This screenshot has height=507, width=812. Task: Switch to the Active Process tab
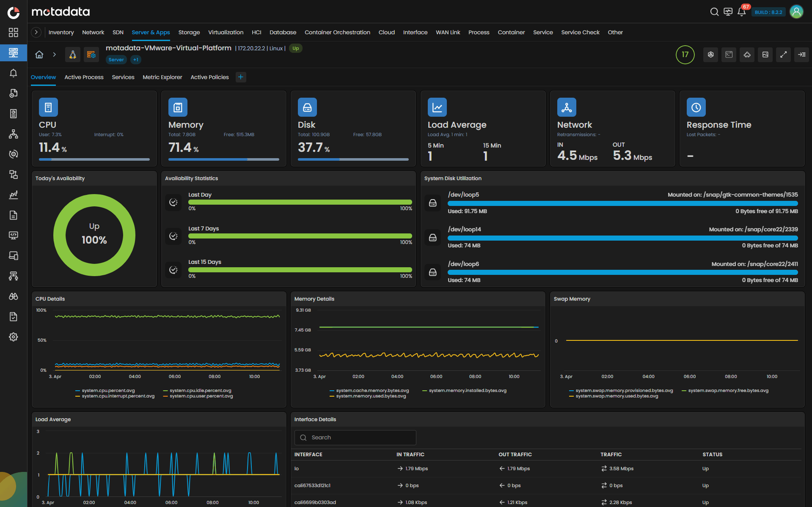pos(84,77)
